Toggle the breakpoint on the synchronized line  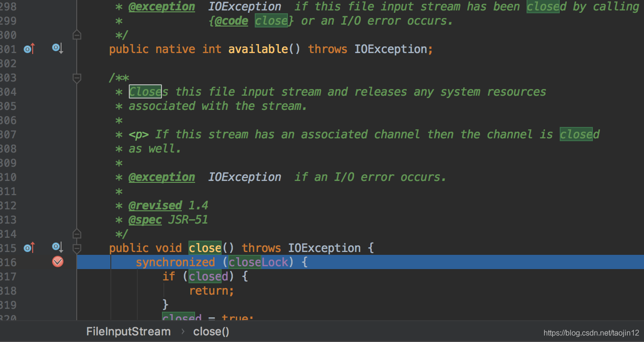[x=58, y=261]
